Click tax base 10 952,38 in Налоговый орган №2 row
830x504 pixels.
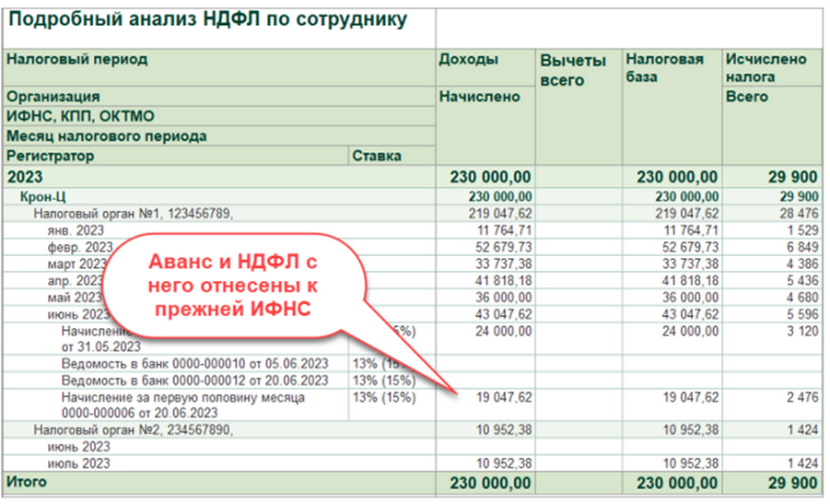tap(691, 430)
